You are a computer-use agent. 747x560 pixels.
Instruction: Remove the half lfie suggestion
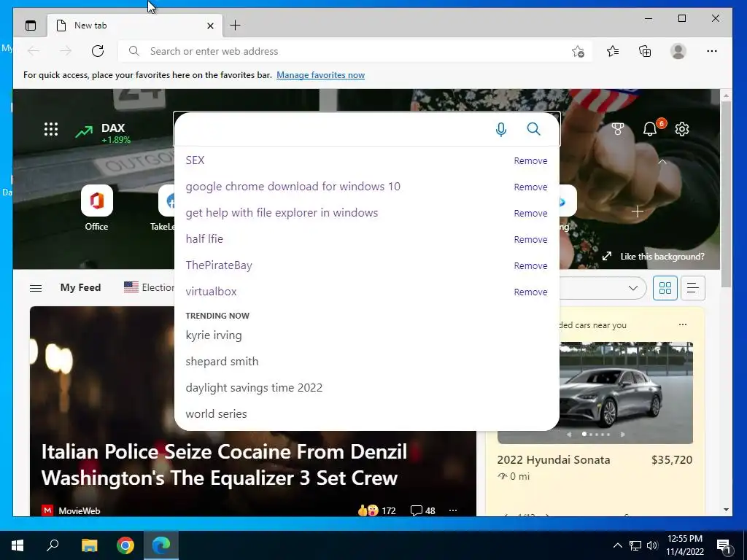click(x=530, y=239)
